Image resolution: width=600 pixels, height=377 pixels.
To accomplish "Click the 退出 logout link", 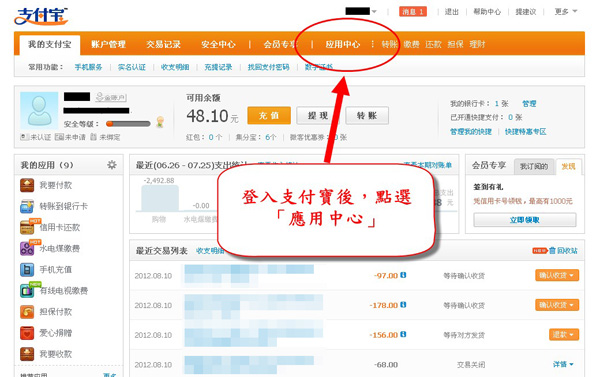I will coord(452,12).
